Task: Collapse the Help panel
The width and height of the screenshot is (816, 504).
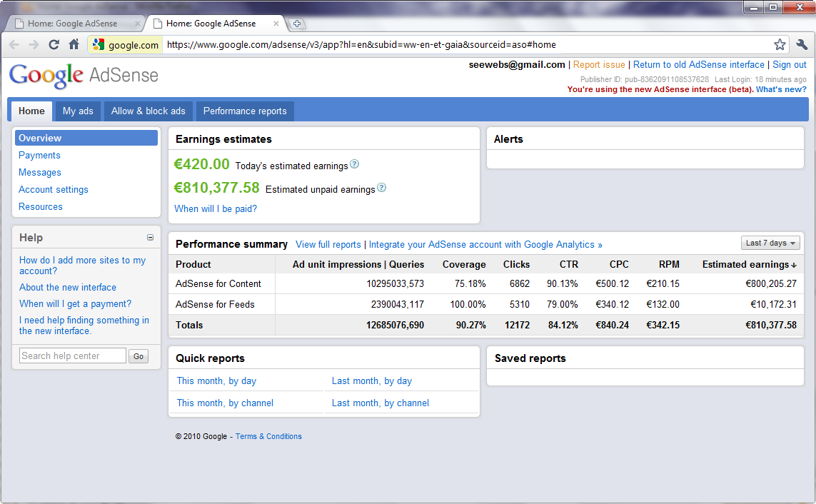Action: point(150,238)
